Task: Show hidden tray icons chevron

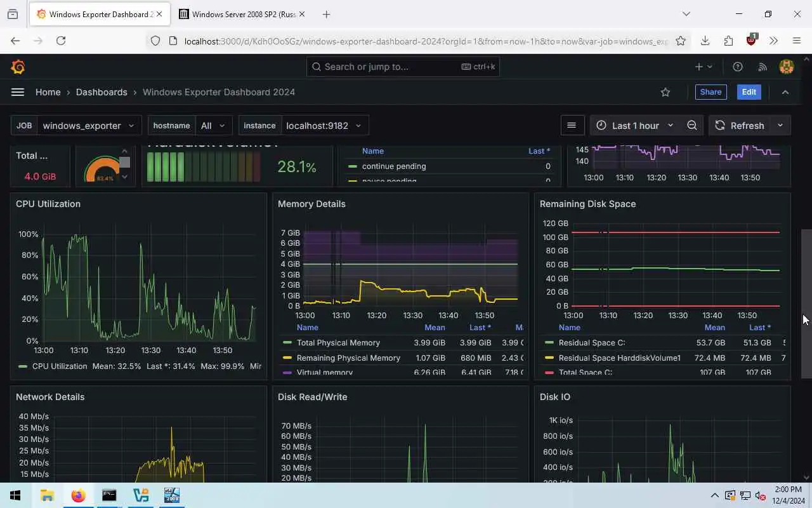Action: click(715, 496)
